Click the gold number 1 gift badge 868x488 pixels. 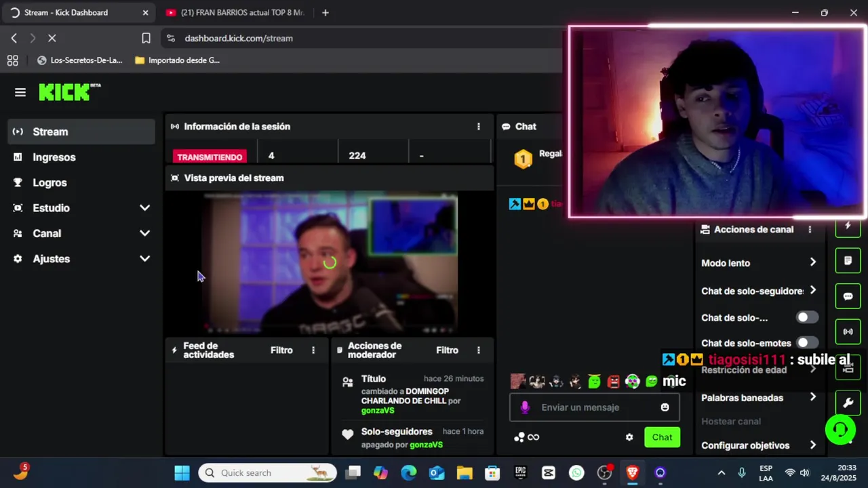[x=523, y=159]
